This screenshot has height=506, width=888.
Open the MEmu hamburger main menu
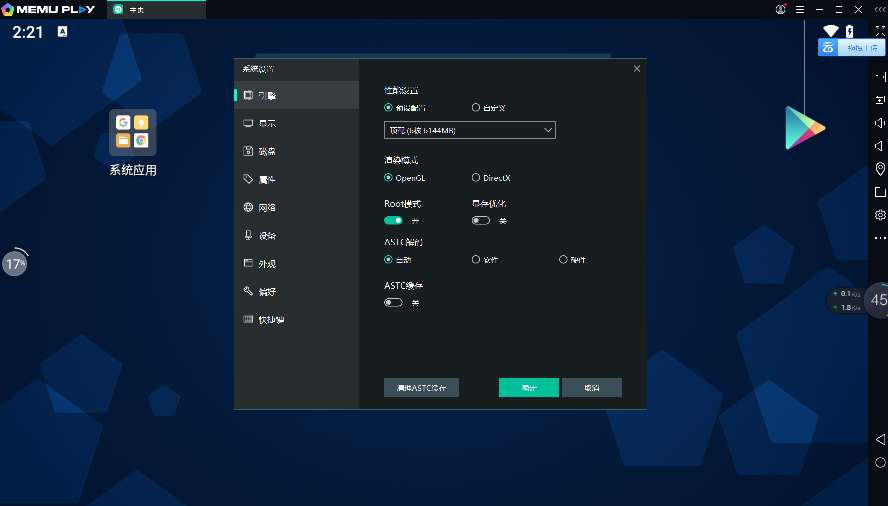800,10
